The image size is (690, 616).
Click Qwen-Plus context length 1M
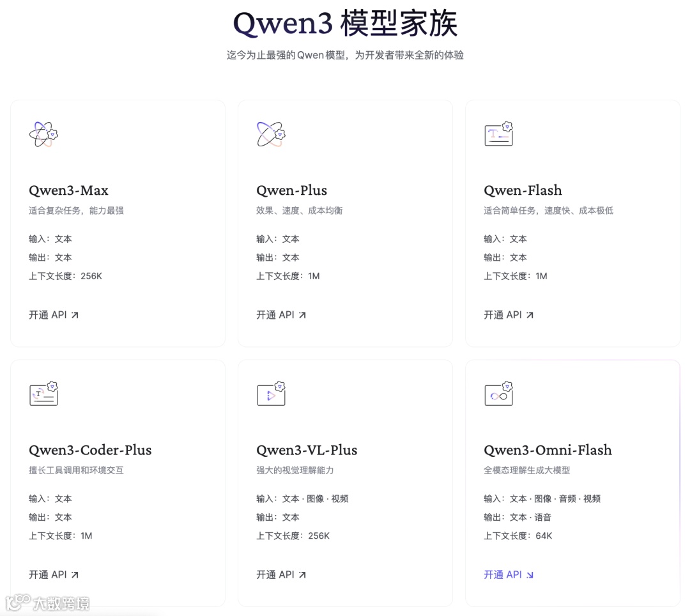point(287,276)
